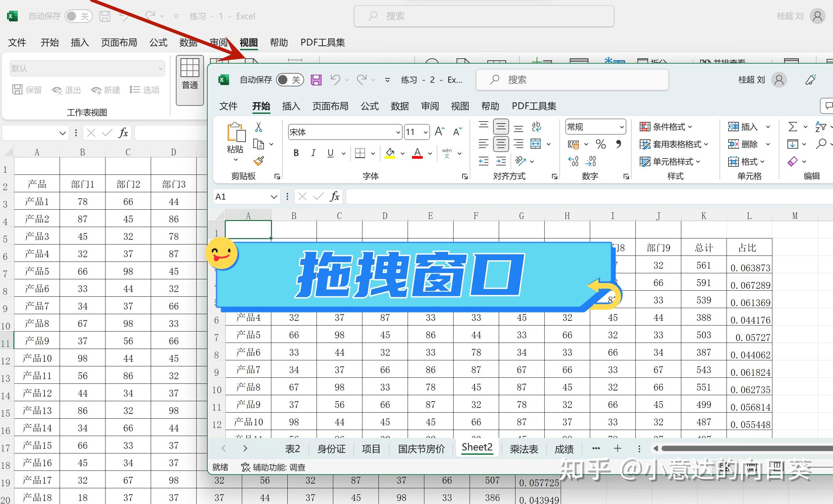This screenshot has width=833, height=504.
Task: Click the Undo icon in front window
Action: pyautogui.click(x=335, y=80)
